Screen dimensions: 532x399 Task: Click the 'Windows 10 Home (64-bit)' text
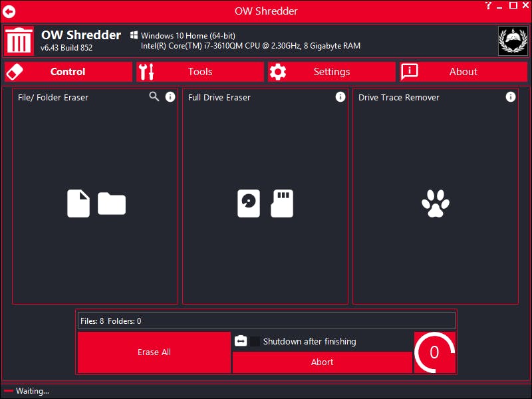pos(188,36)
